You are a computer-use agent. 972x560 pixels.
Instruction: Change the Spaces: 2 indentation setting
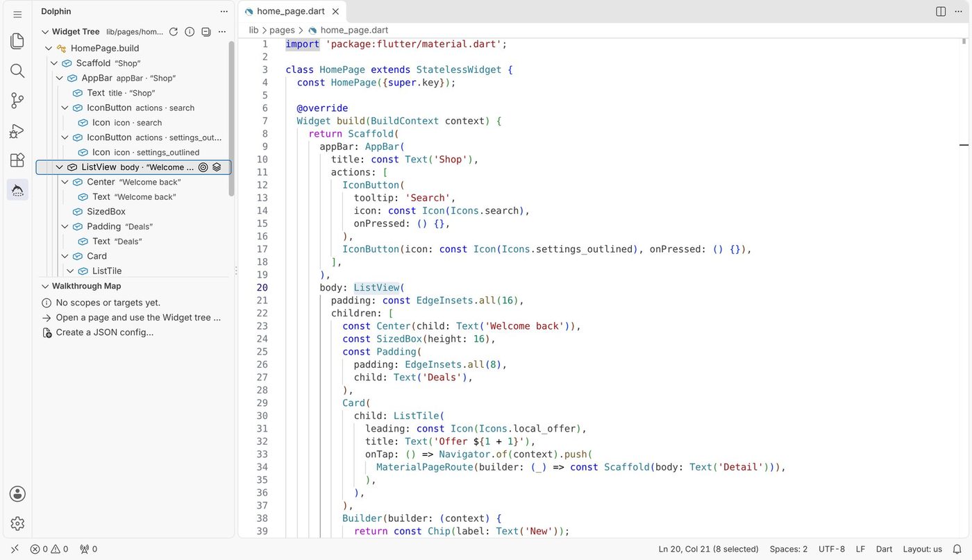[789, 549]
